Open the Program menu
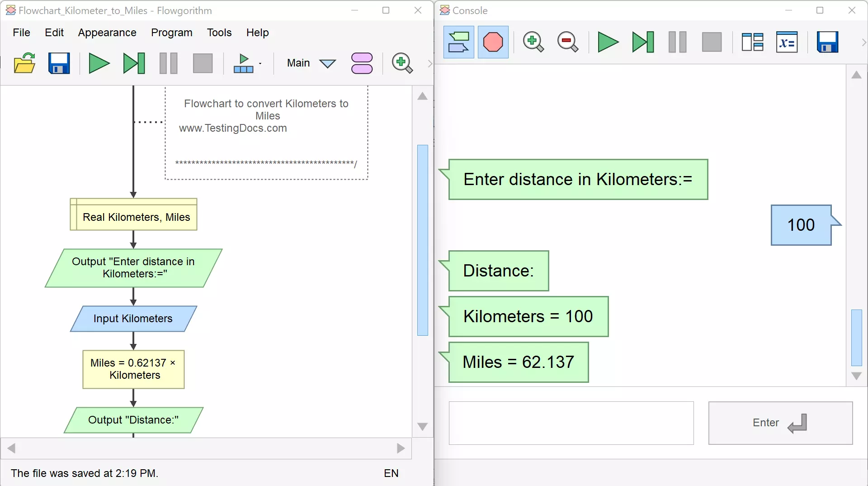Screen dimensions: 868x486 [171, 33]
